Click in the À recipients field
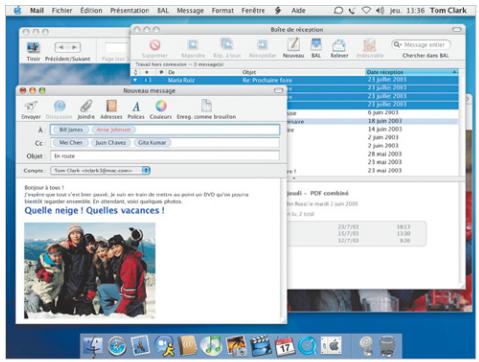Image resolution: width=479 pixels, height=362 pixels. pyautogui.click(x=165, y=130)
